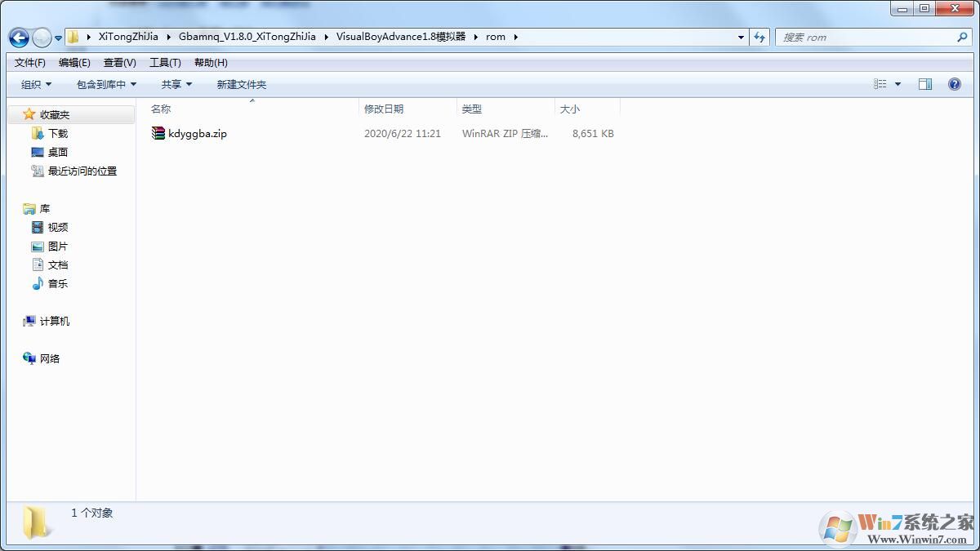Click the blue help icon

tap(954, 84)
